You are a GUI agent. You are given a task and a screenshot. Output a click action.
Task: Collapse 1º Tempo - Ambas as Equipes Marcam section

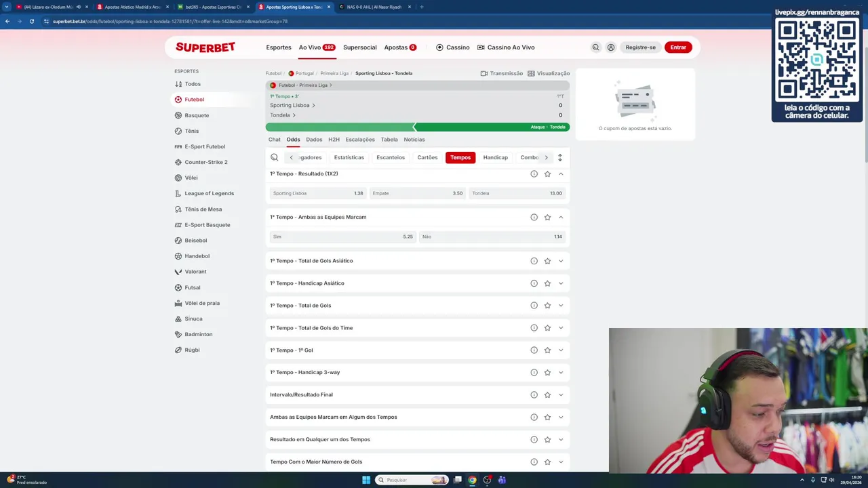561,218
